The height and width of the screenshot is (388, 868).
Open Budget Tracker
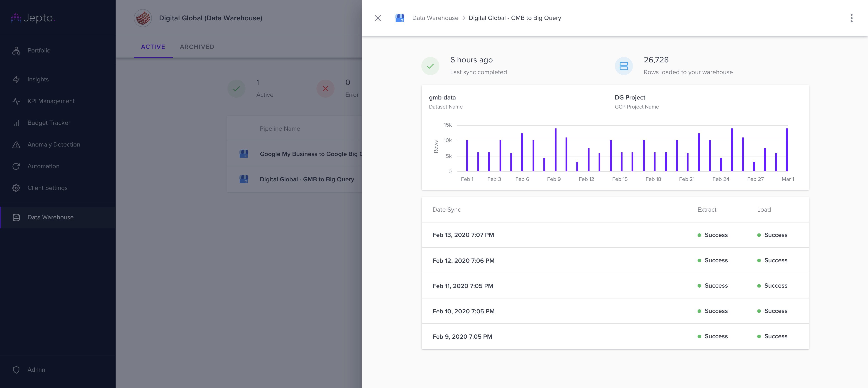58,123
